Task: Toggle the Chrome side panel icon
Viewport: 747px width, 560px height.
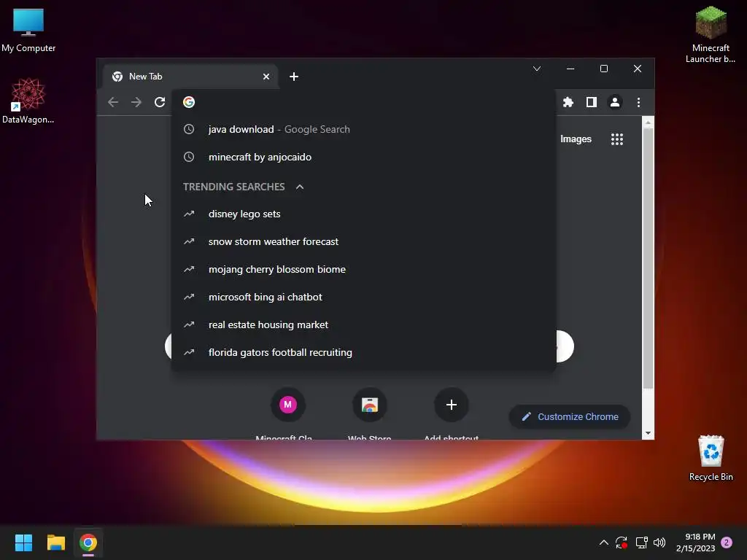Action: [591, 102]
